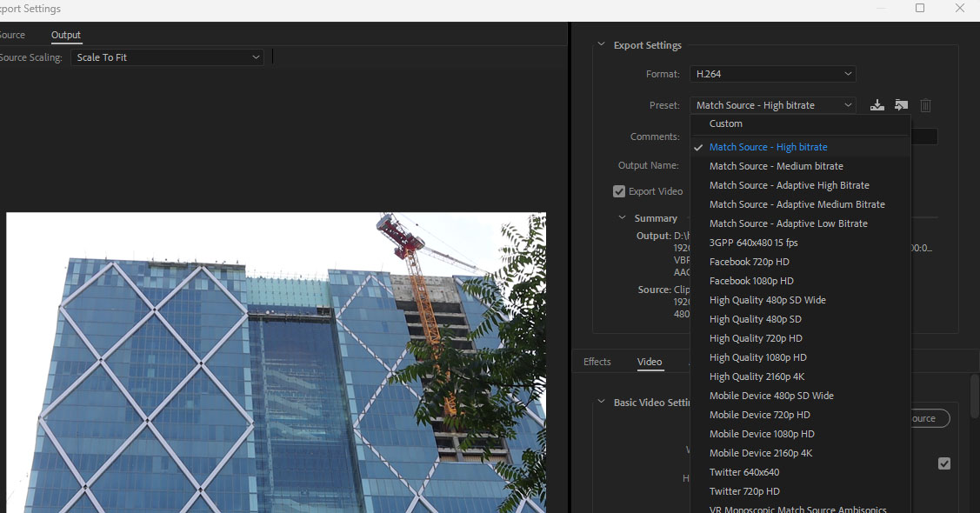This screenshot has width=980, height=513.
Task: Toggle the checkbox in Basic Video Settings
Action: pyautogui.click(x=943, y=463)
